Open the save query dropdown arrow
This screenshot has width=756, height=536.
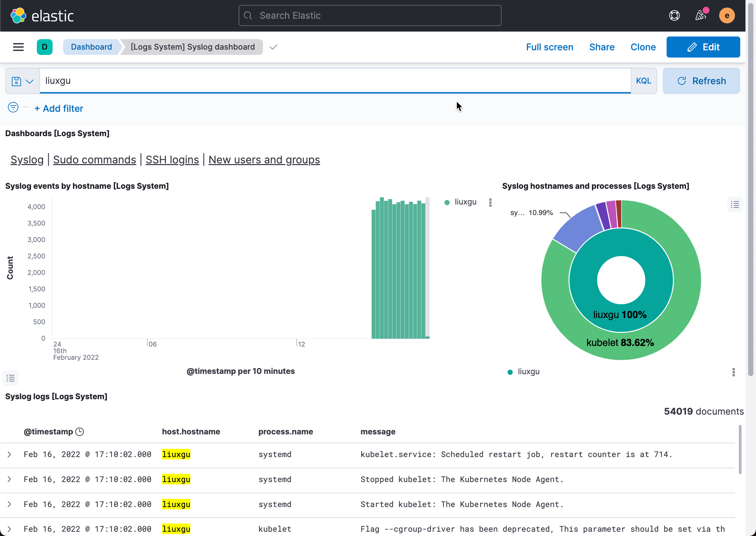[30, 81]
